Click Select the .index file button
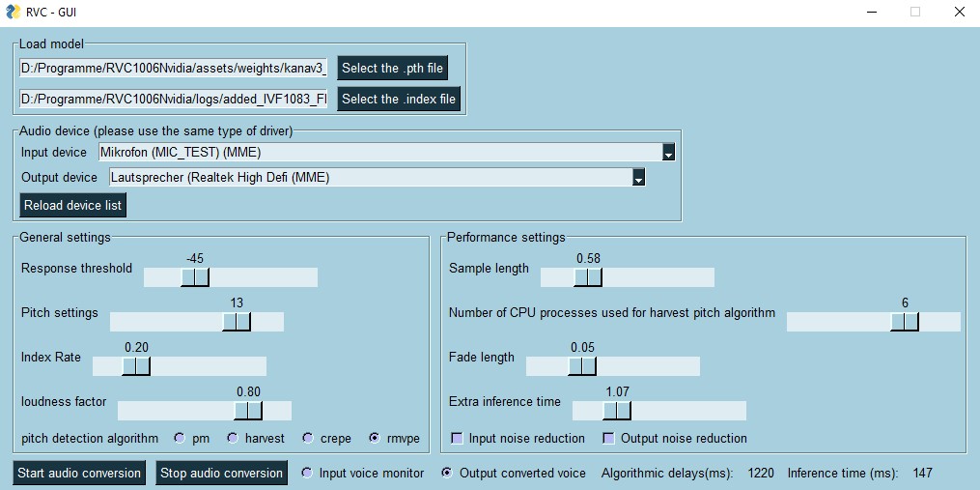 [398, 100]
